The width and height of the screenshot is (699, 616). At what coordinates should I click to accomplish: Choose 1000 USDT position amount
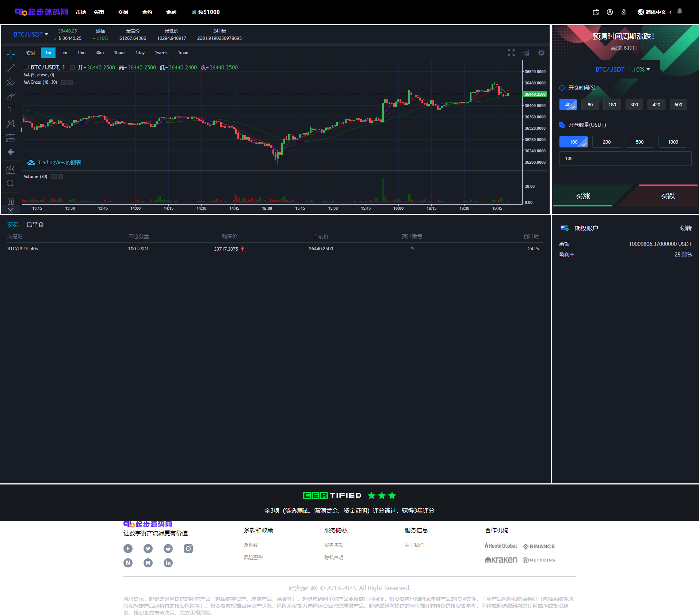[673, 142]
